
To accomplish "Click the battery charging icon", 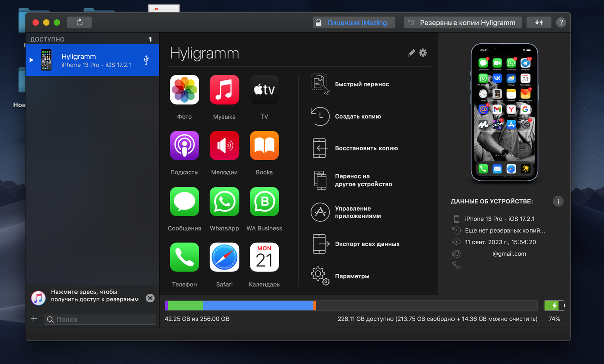I will (554, 305).
